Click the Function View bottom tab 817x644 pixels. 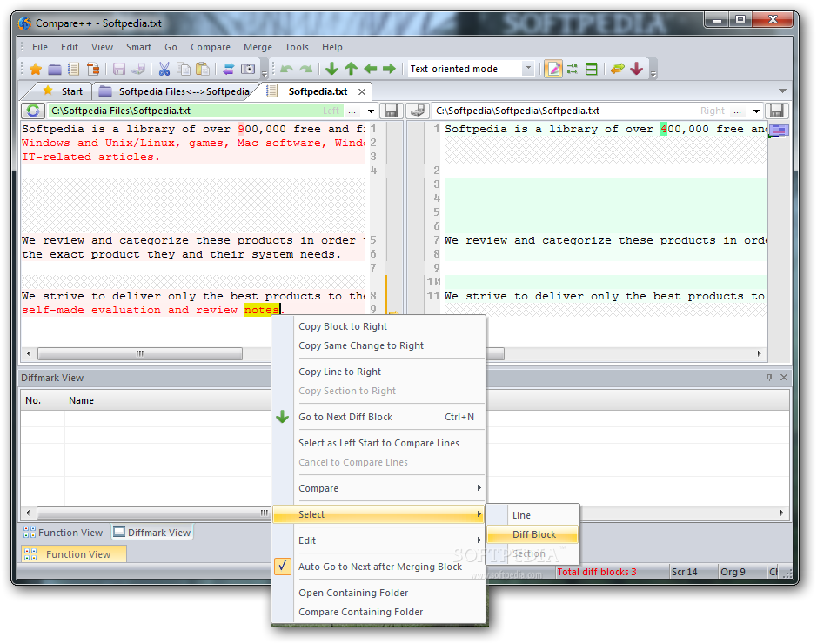(63, 533)
